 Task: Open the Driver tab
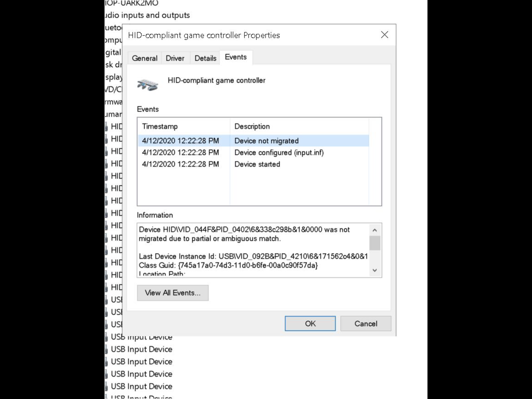(175, 58)
